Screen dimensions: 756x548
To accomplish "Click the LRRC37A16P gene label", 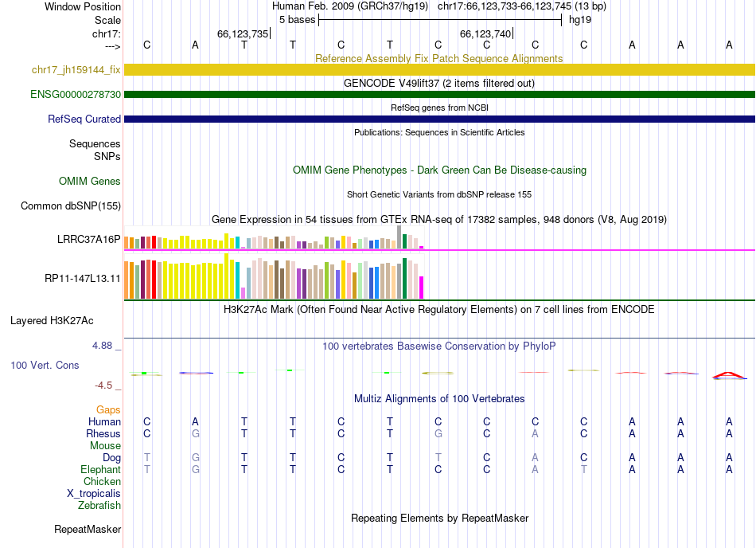I will (88, 239).
